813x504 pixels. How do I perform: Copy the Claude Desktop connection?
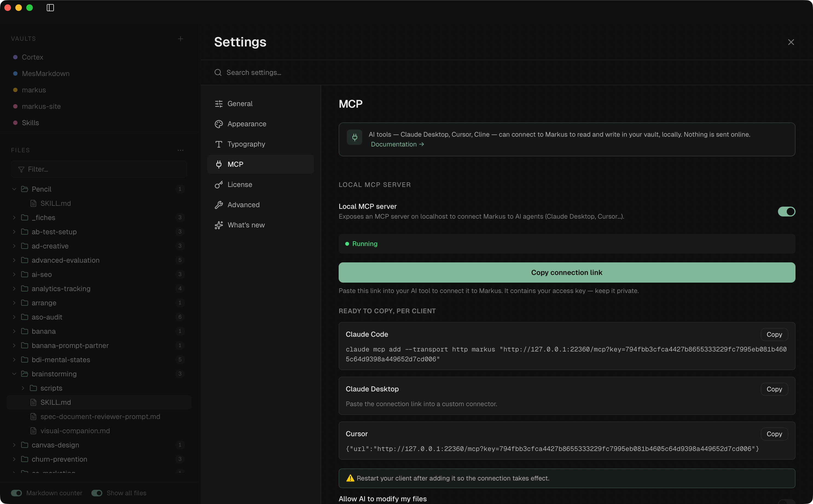[774, 389]
